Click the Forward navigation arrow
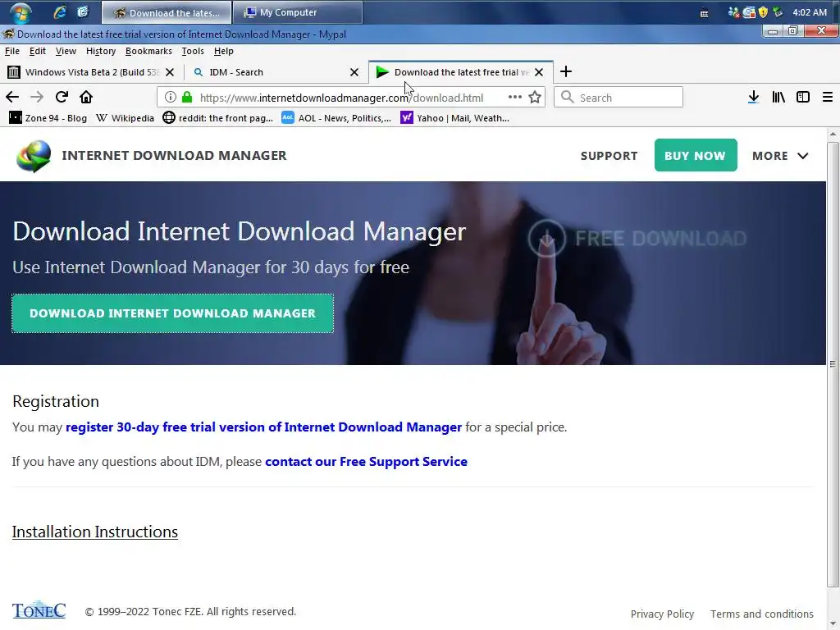The image size is (840, 630). click(36, 97)
